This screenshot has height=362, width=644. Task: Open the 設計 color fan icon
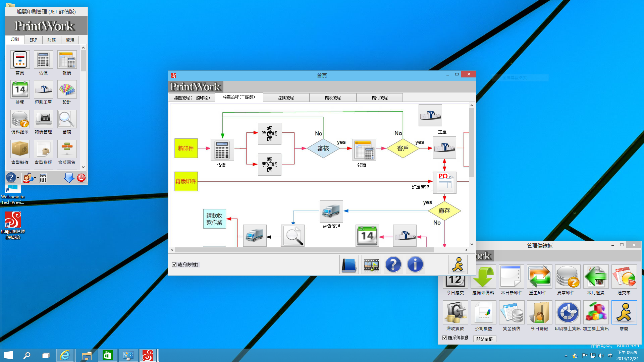[x=67, y=89]
